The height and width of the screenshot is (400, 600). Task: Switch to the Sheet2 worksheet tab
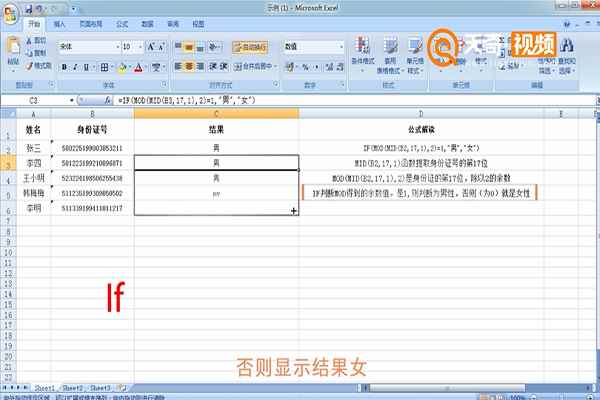pyautogui.click(x=73, y=388)
